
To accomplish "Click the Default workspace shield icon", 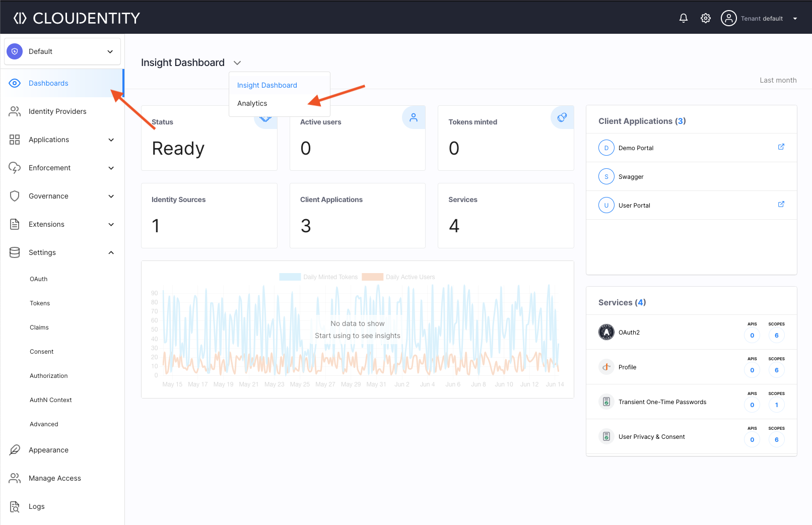I will [15, 51].
